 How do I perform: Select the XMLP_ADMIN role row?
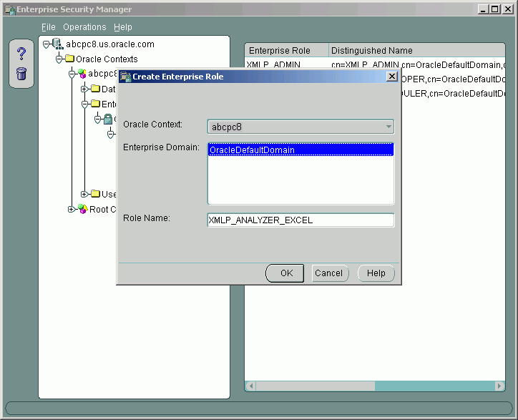pos(375,64)
